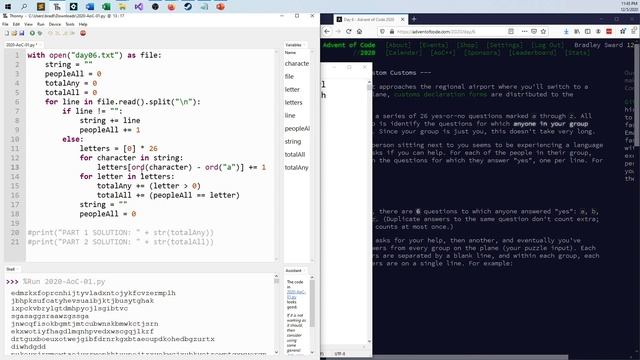Screen dimensions: 640x360
Task: Open Firefox from the taskbar
Action: pyautogui.click(x=171, y=7)
